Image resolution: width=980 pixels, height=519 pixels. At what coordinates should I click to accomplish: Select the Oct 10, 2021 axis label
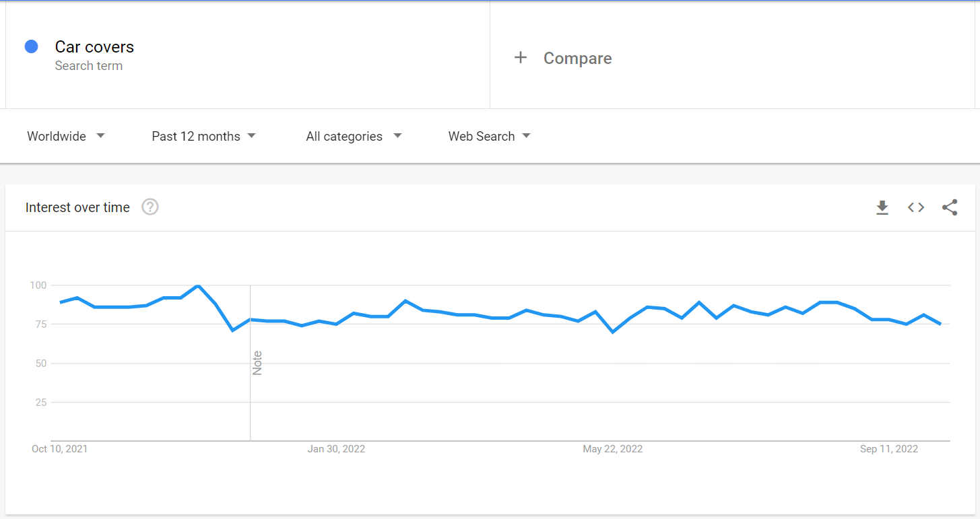pos(60,449)
